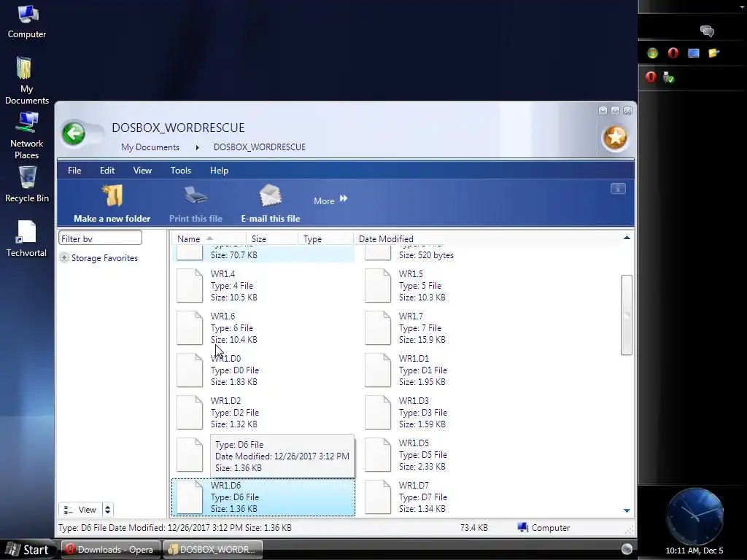Select the WR1.4 file icon
The image size is (747, 560).
pyautogui.click(x=190, y=286)
